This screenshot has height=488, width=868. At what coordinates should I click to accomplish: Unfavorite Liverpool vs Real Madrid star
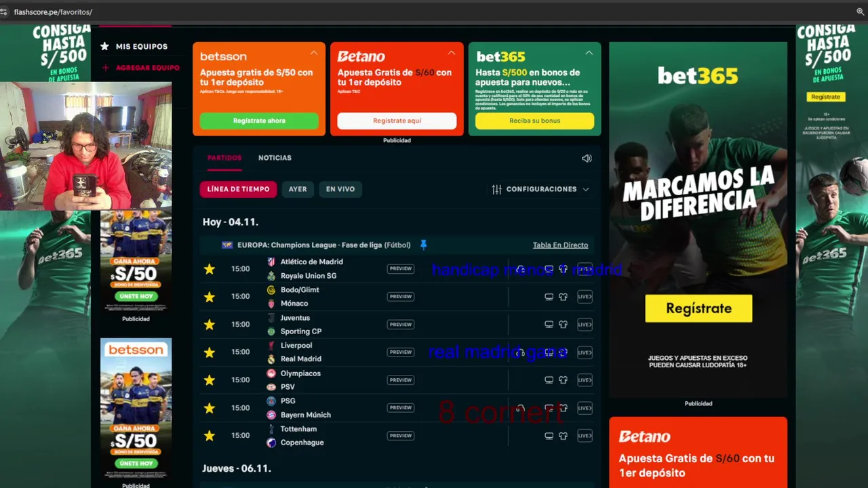210,352
